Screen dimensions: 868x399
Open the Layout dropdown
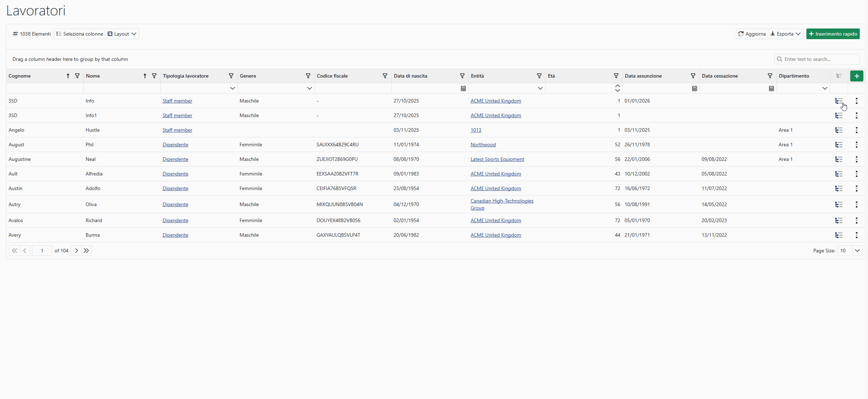122,34
